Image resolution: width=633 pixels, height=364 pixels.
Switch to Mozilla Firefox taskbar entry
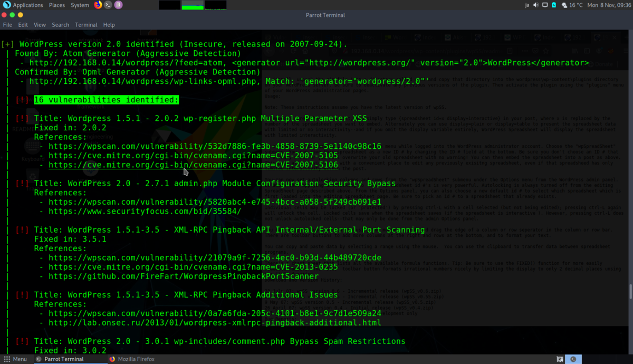pos(131,359)
